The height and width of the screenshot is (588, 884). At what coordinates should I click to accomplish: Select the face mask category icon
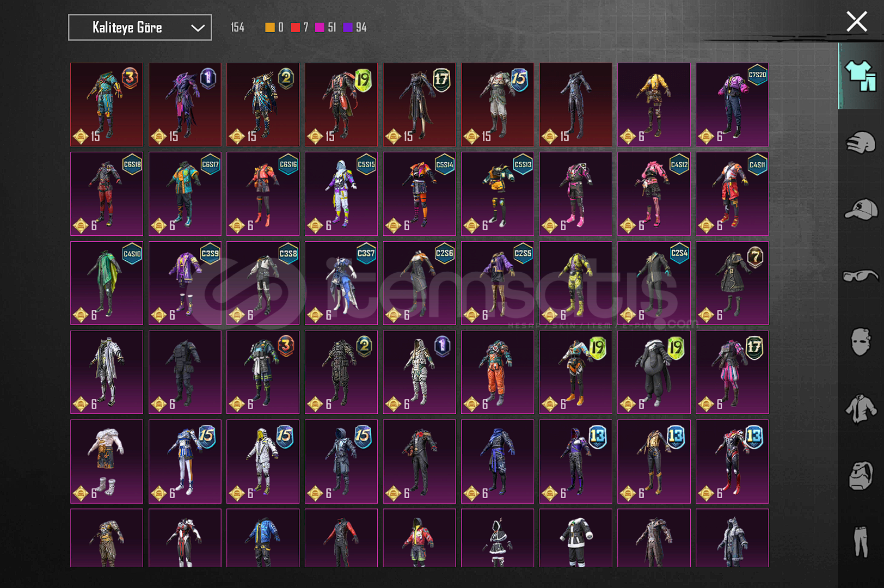coord(861,342)
